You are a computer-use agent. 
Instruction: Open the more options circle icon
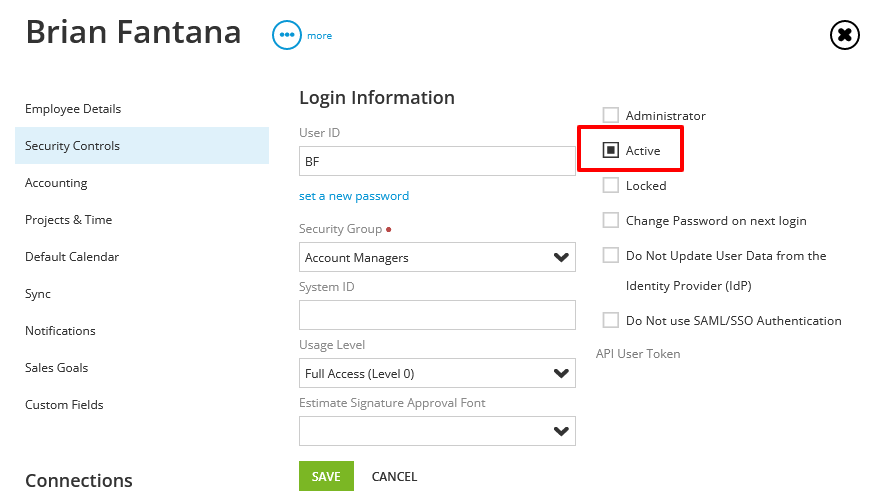click(287, 35)
